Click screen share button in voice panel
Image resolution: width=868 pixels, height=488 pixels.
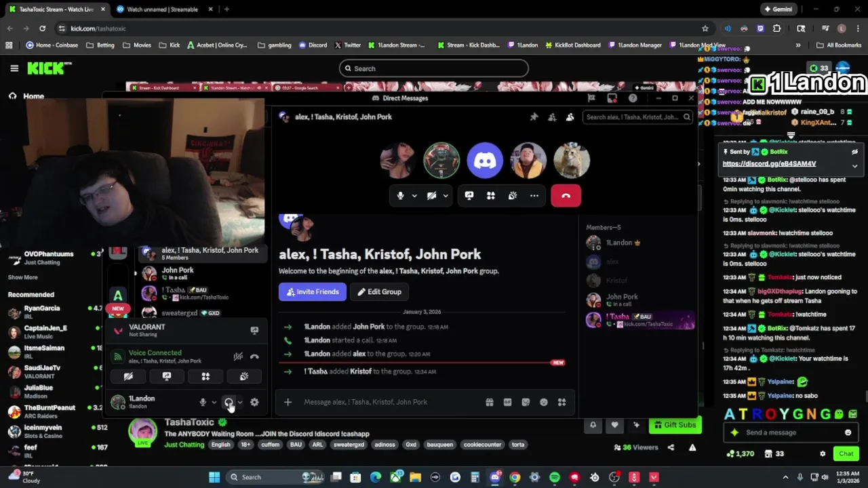(x=167, y=377)
